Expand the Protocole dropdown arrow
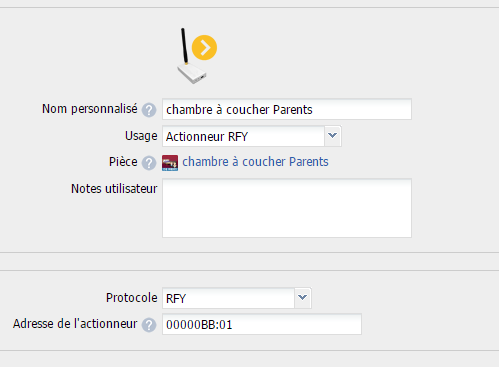 (x=303, y=298)
